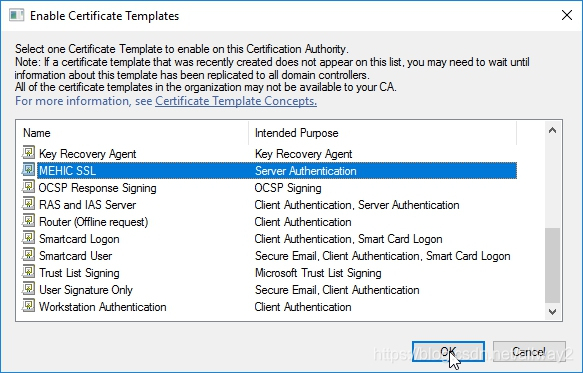This screenshot has width=583, height=373.
Task: Click the OCSP Response Signing template icon
Action: [x=28, y=187]
